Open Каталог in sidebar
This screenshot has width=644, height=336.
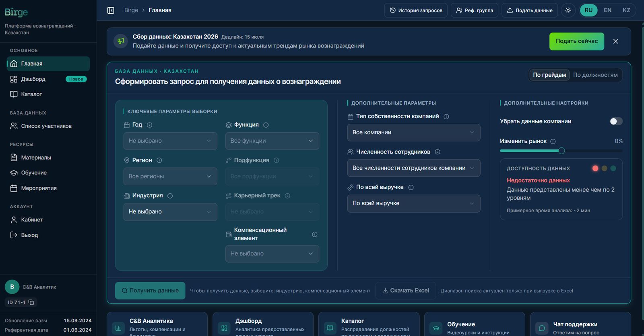(48, 94)
